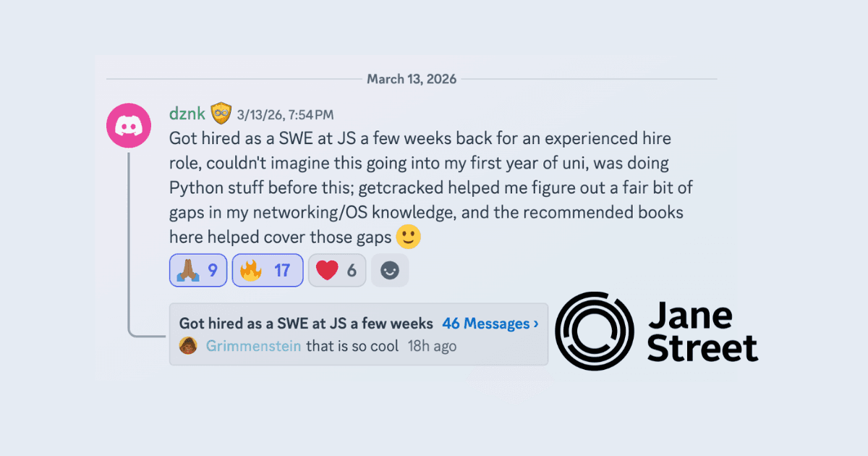Open the 46 Messages link
The height and width of the screenshot is (456, 868).
486,324
